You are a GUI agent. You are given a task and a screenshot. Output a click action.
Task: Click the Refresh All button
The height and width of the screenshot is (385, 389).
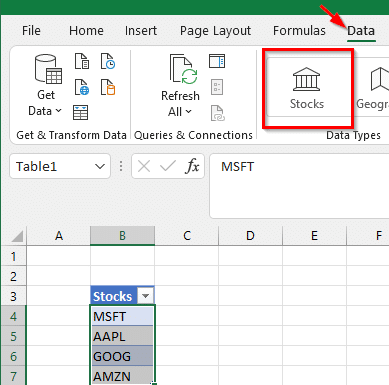[180, 86]
